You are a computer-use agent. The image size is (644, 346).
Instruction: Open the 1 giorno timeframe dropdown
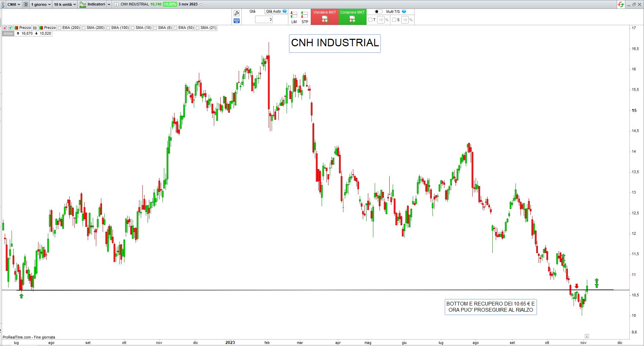41,4
